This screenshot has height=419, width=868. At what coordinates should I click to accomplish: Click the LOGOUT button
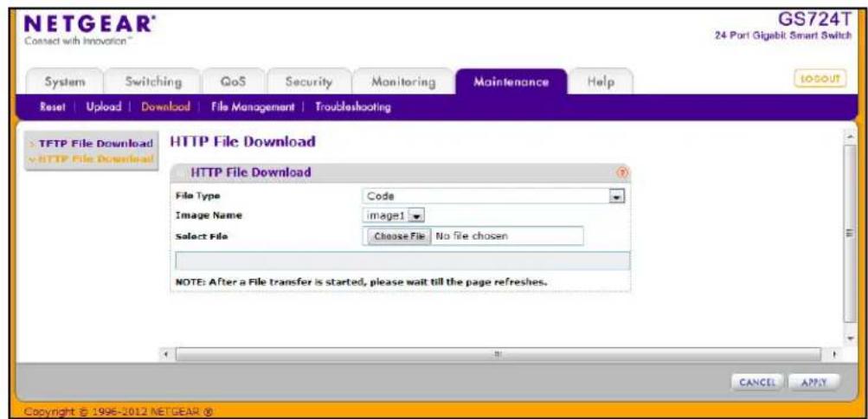click(x=821, y=80)
